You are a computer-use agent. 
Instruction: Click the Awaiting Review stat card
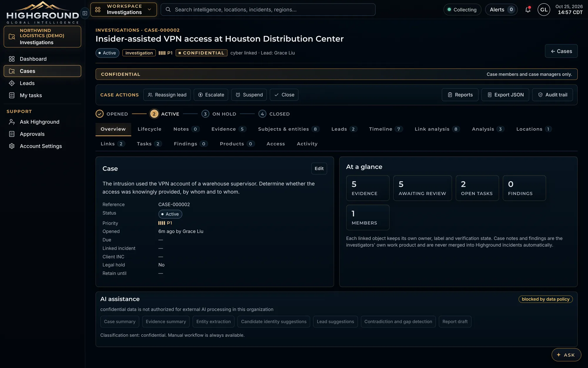click(422, 188)
